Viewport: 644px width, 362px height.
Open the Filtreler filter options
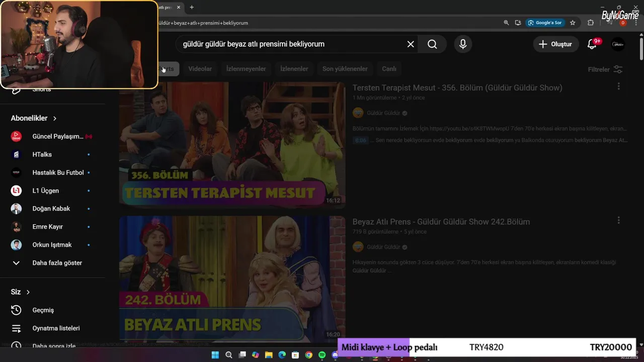click(605, 69)
